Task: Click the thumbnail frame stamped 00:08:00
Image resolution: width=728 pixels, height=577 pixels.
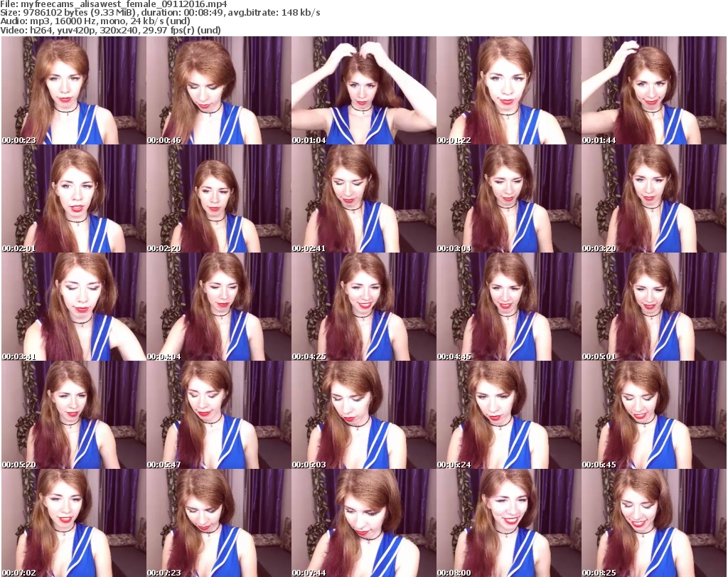Action: (508, 523)
